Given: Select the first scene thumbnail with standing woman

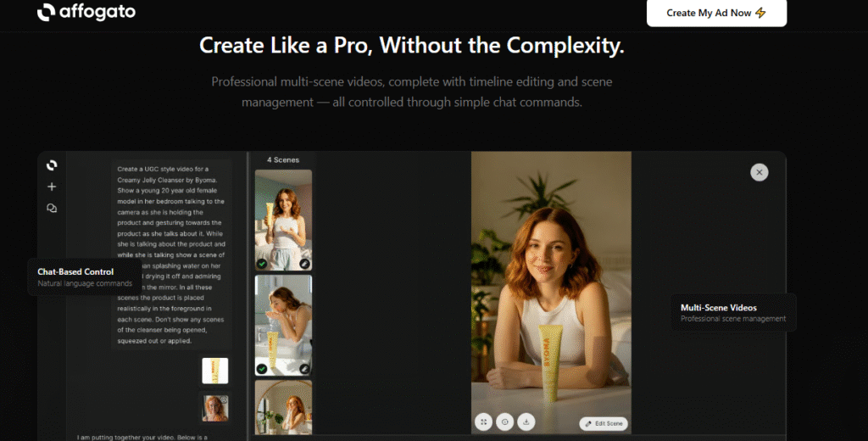Looking at the screenshot, I should [x=283, y=216].
